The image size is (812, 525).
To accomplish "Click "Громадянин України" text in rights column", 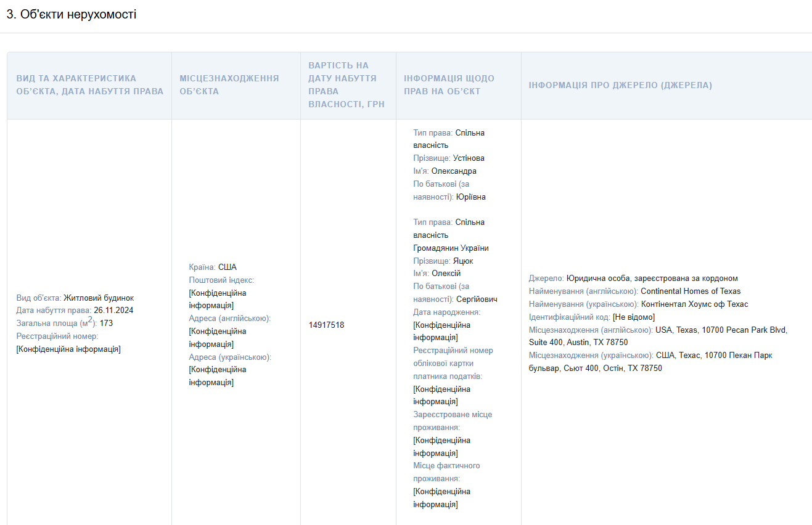I will click(451, 248).
